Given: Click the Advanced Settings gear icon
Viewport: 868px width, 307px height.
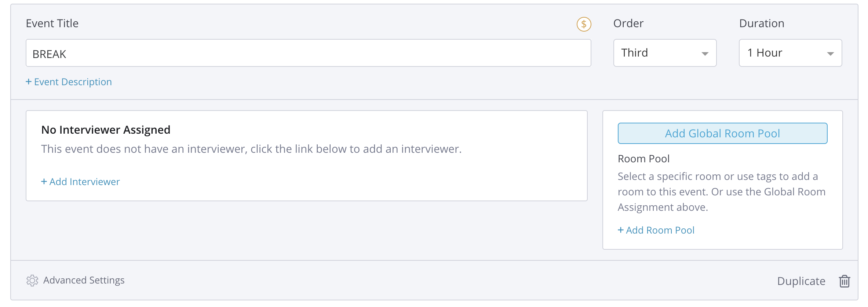Looking at the screenshot, I should [x=32, y=281].
